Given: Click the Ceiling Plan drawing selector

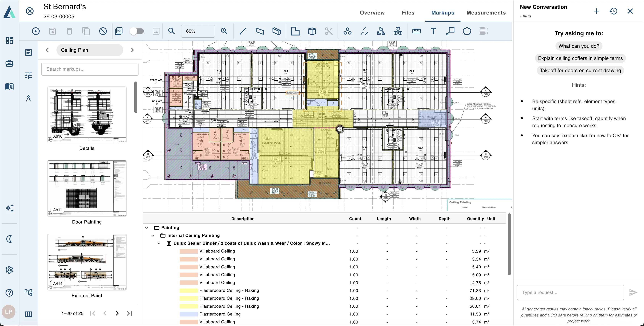Looking at the screenshot, I should 90,50.
